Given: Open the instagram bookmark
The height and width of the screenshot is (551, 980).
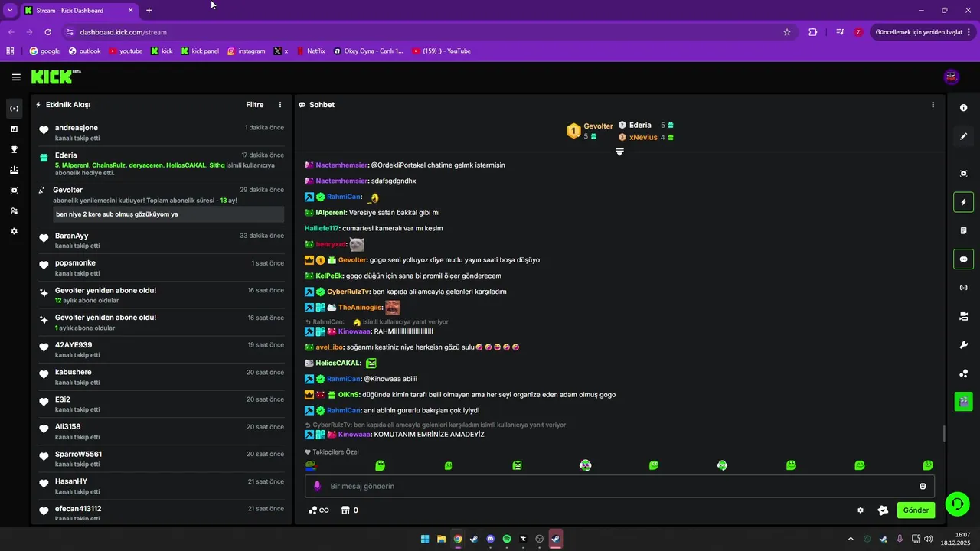Looking at the screenshot, I should click(246, 51).
